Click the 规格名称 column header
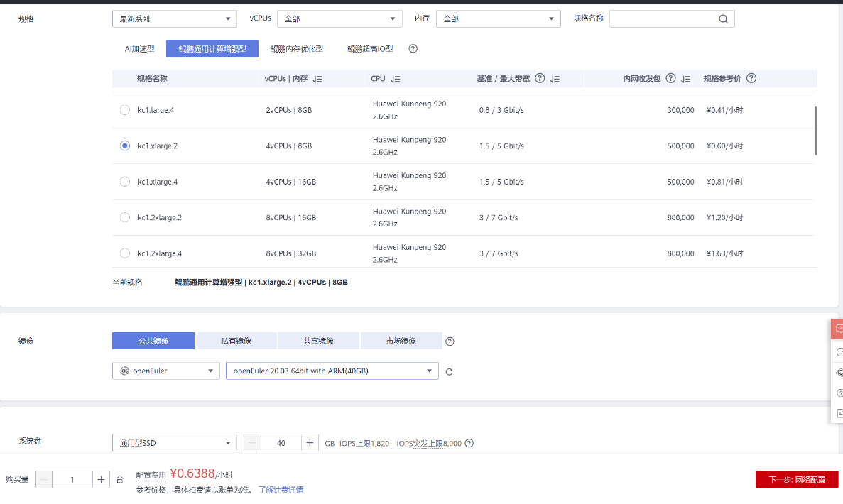 pyautogui.click(x=152, y=79)
